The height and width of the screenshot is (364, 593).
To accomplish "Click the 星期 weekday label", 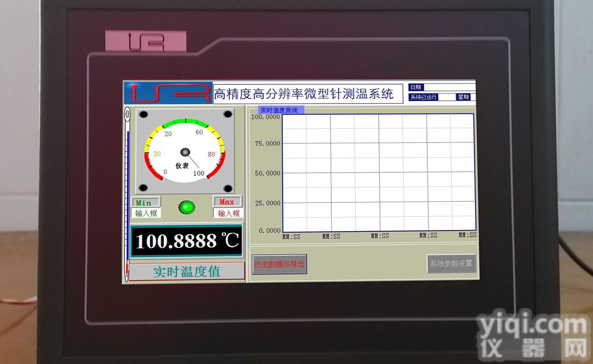I will tap(463, 97).
